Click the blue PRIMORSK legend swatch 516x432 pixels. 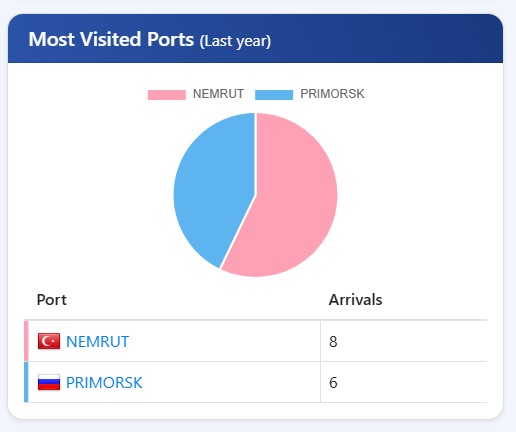tap(274, 95)
